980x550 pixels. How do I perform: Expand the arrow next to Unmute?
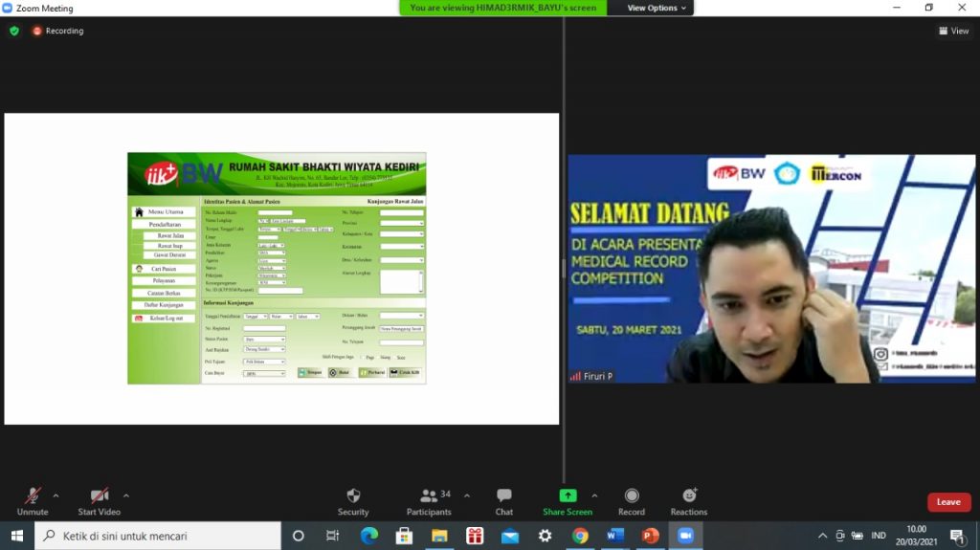tap(56, 495)
